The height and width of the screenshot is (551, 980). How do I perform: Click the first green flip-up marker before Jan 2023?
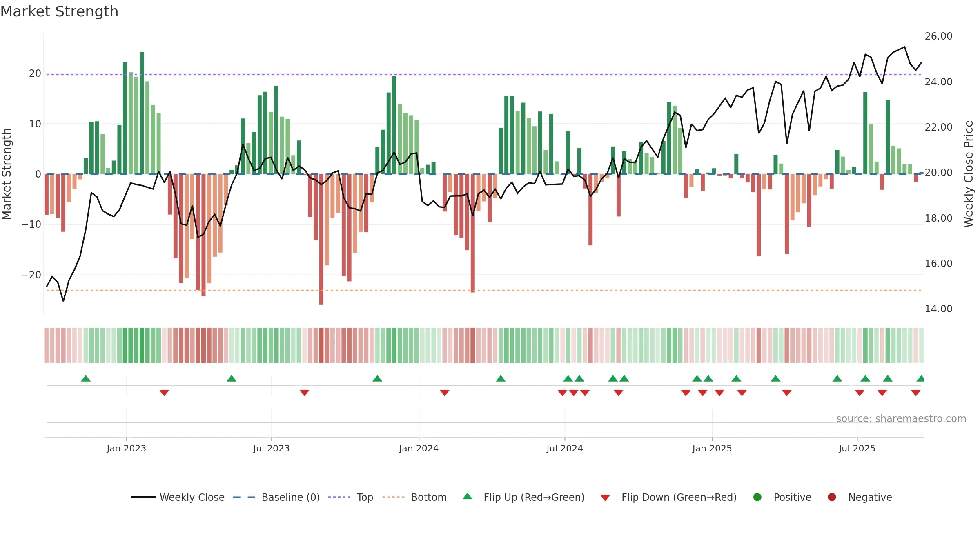(86, 378)
